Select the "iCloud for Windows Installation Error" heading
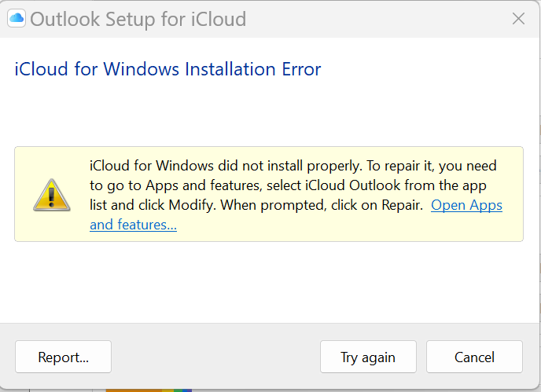The height and width of the screenshot is (392, 541). (167, 69)
